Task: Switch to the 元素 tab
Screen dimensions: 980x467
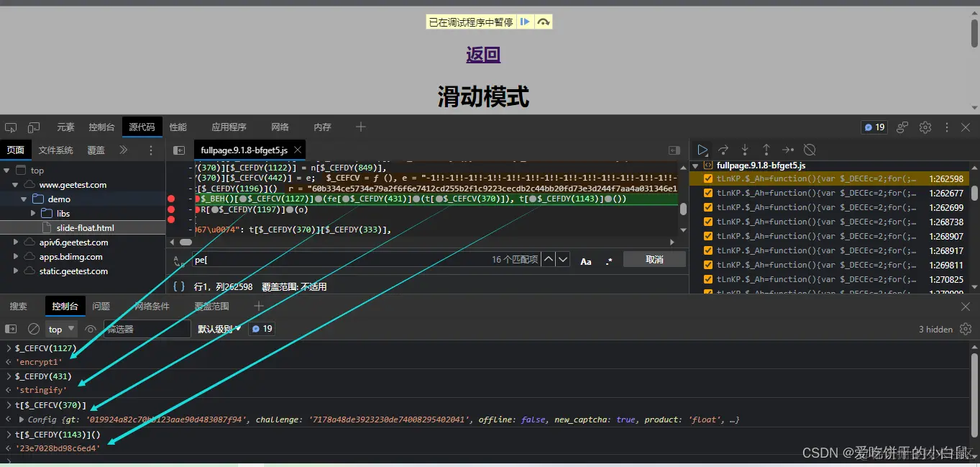Action: [65, 127]
